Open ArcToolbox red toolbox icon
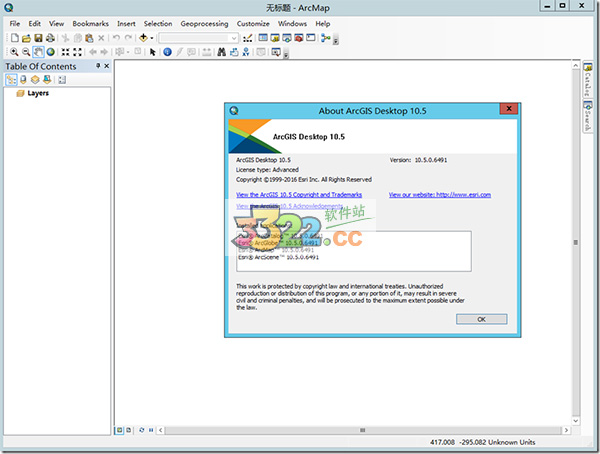Viewport: 600px width, 454px height. [x=298, y=38]
